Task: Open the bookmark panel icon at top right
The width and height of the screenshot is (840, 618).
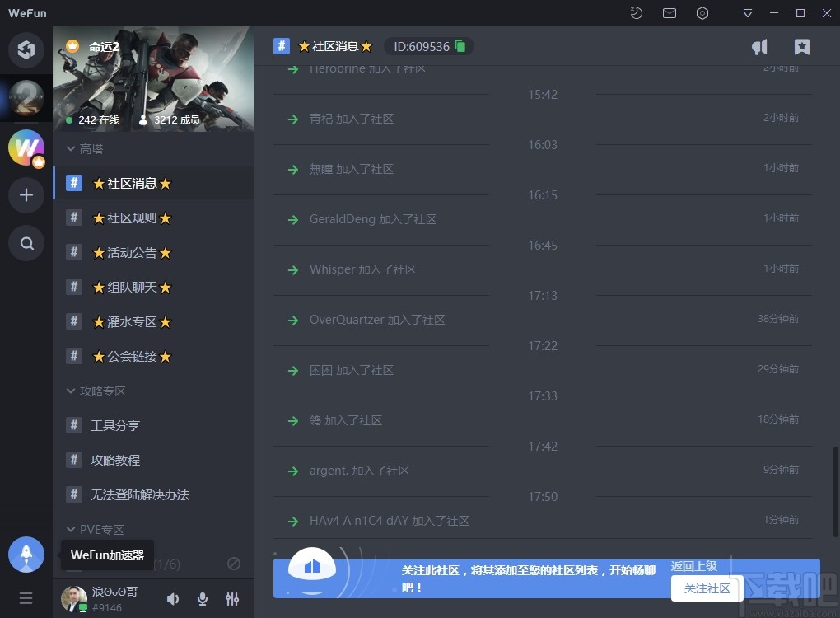Action: pos(801,47)
